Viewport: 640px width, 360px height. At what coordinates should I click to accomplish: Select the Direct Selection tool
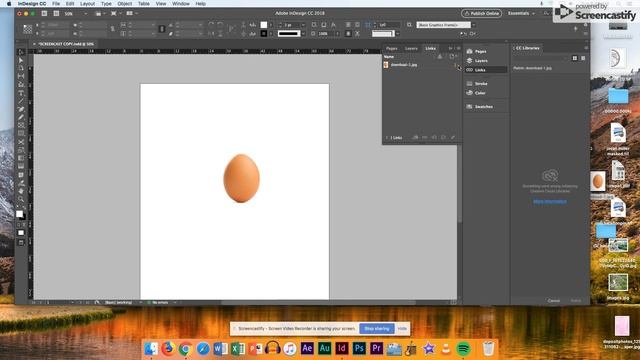point(21,60)
